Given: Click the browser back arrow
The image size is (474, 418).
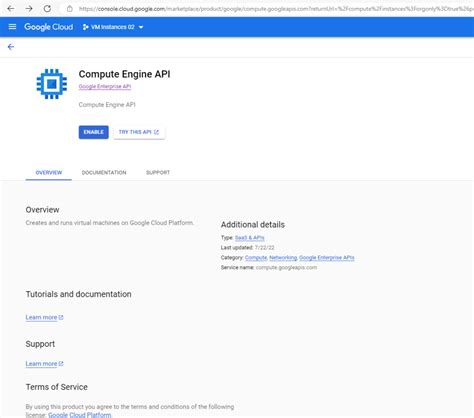Looking at the screenshot, I should click(11, 9).
